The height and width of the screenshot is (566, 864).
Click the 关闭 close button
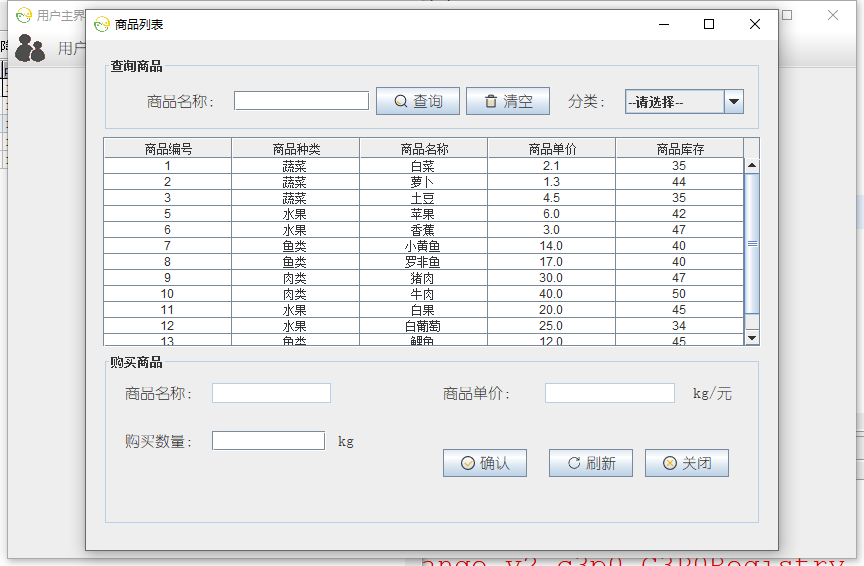tap(687, 463)
